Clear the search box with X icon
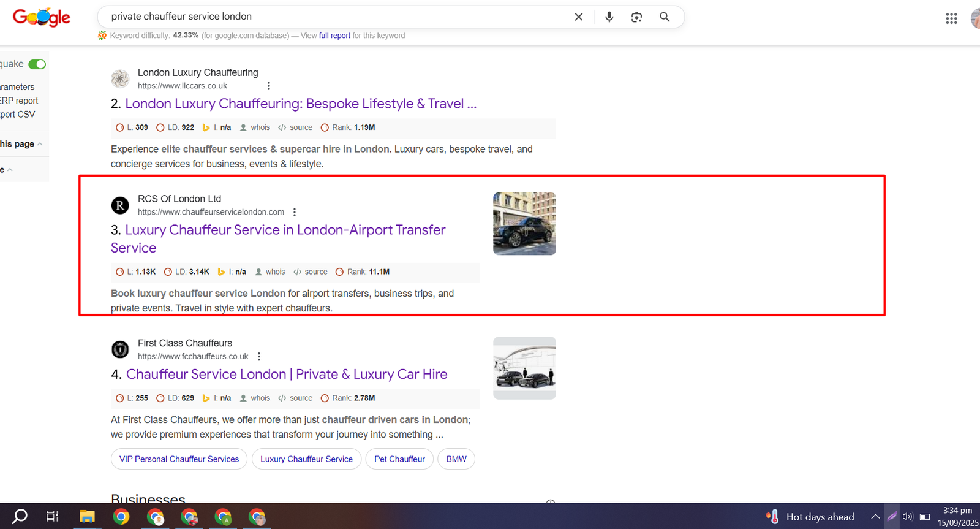The height and width of the screenshot is (529, 980). (x=578, y=17)
